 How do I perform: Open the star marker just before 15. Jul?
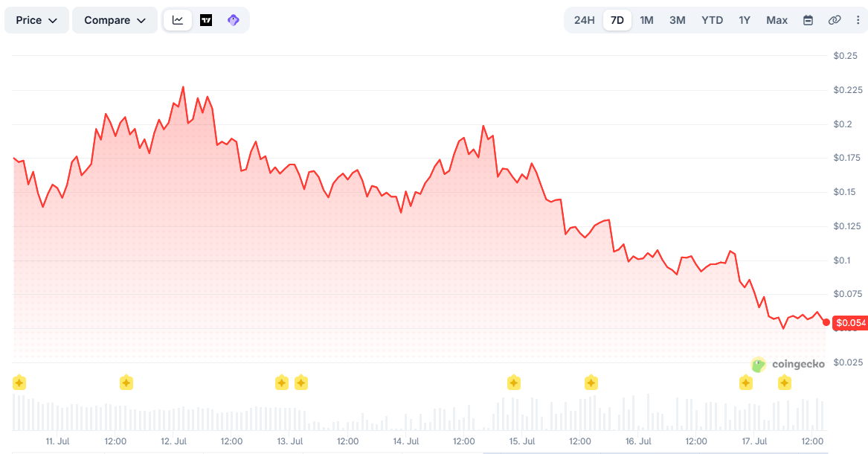514,383
